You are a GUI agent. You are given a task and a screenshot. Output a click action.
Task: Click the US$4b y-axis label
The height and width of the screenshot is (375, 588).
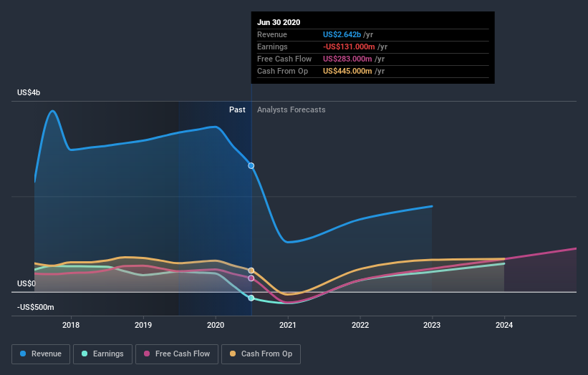[x=29, y=92]
